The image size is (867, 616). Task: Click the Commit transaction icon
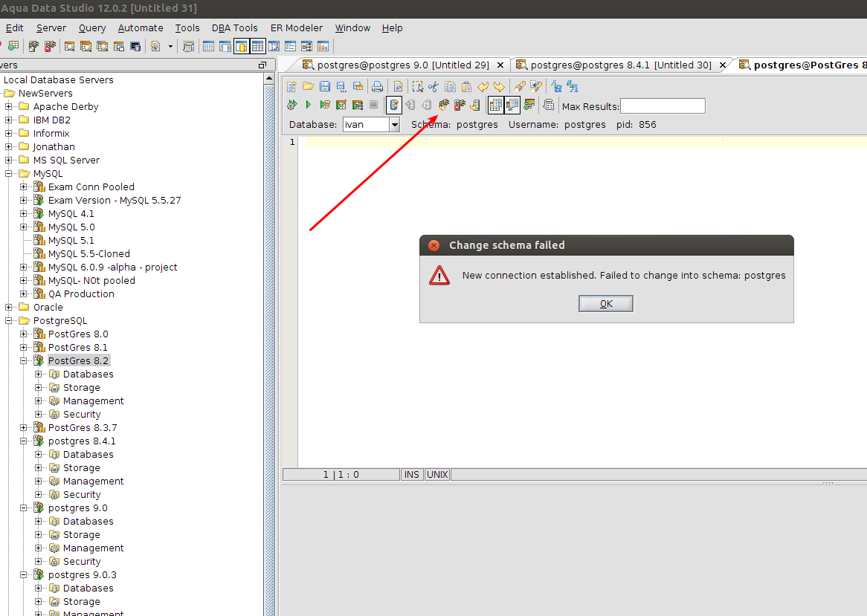point(410,105)
